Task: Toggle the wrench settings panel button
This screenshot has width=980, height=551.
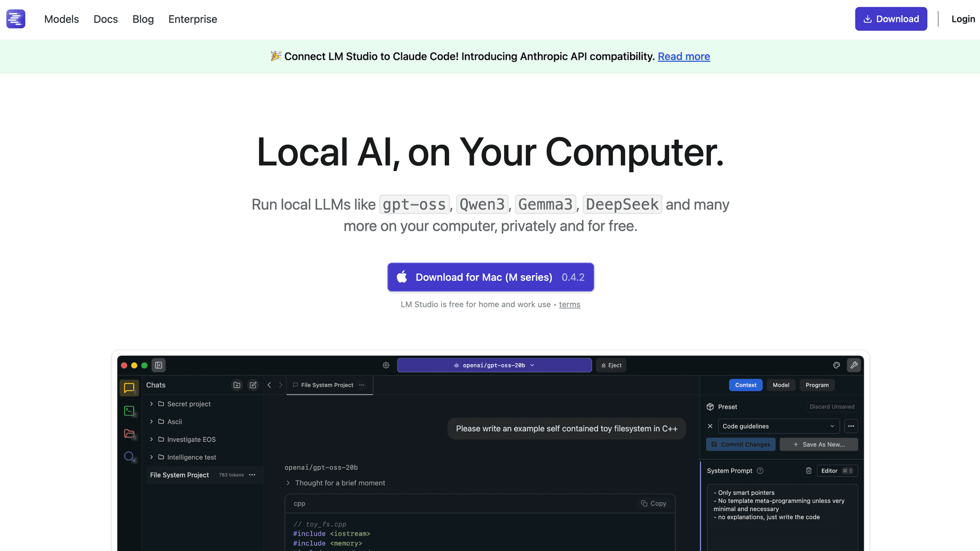Action: click(x=854, y=365)
